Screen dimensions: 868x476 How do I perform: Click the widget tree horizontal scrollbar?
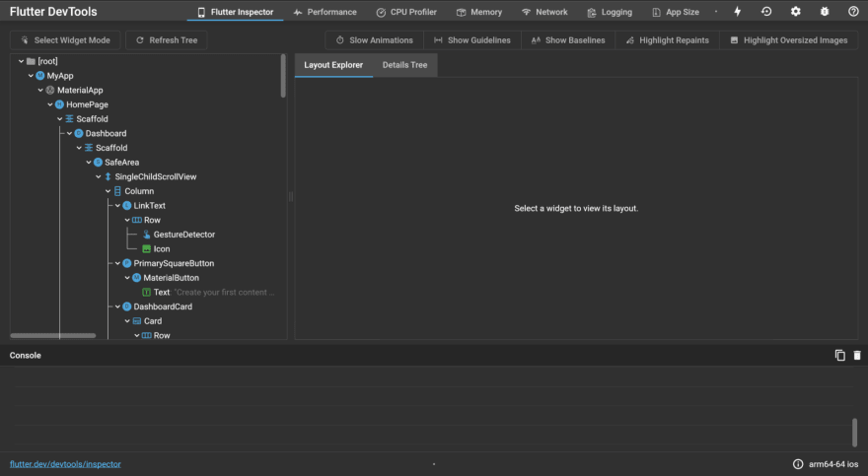tap(53, 336)
